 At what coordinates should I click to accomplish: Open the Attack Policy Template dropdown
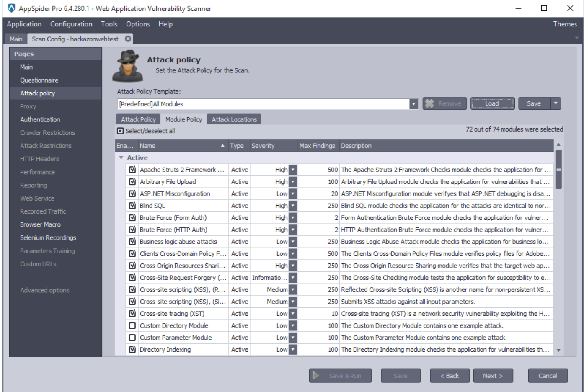point(413,104)
